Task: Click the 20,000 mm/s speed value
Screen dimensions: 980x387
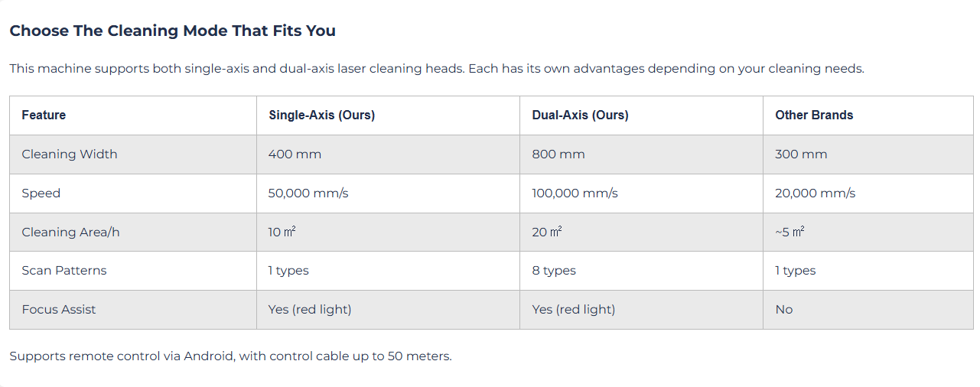Action: coord(816,193)
